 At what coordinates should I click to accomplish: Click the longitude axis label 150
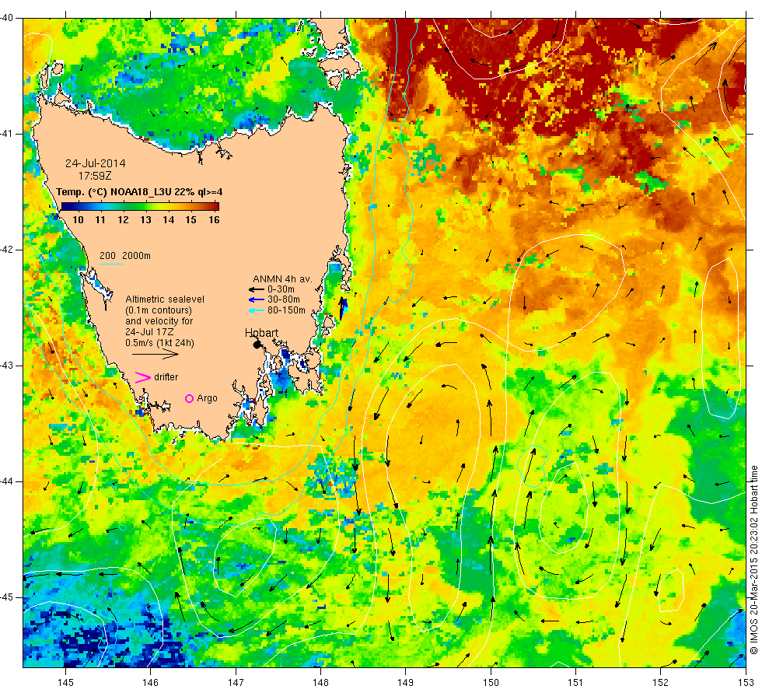click(491, 683)
